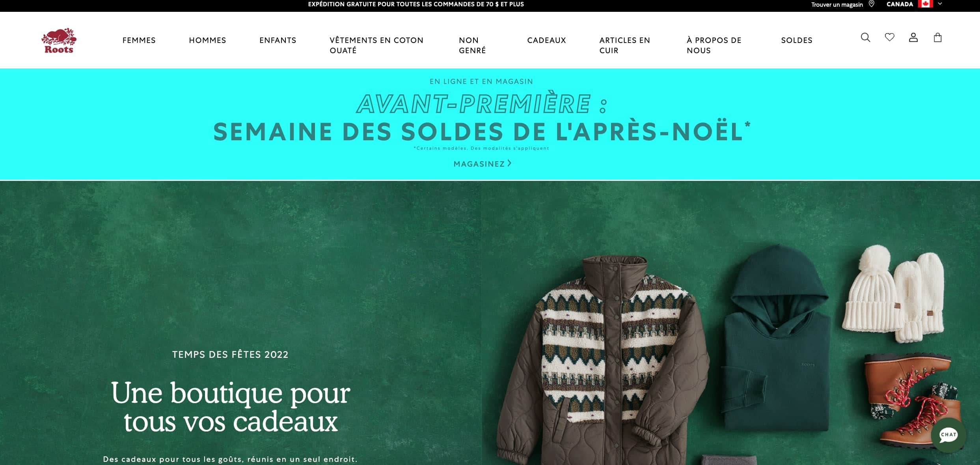Go to the Soldes section
The image size is (980, 465).
tap(797, 40)
